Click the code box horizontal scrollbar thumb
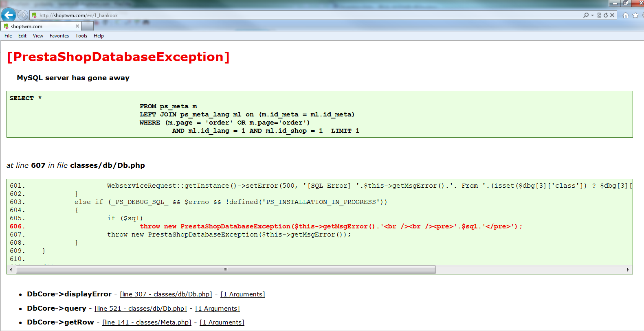 click(226, 270)
